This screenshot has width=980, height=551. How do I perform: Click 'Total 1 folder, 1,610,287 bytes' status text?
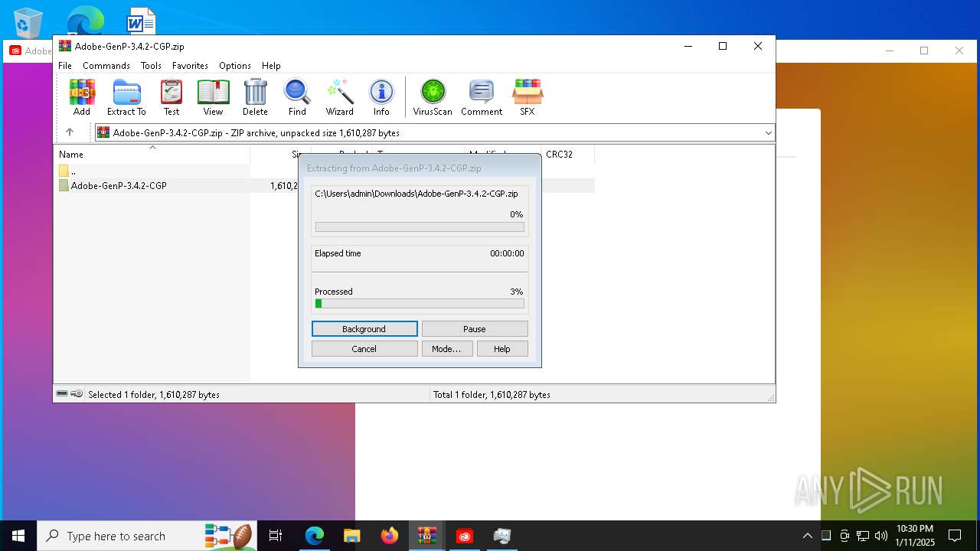click(492, 395)
